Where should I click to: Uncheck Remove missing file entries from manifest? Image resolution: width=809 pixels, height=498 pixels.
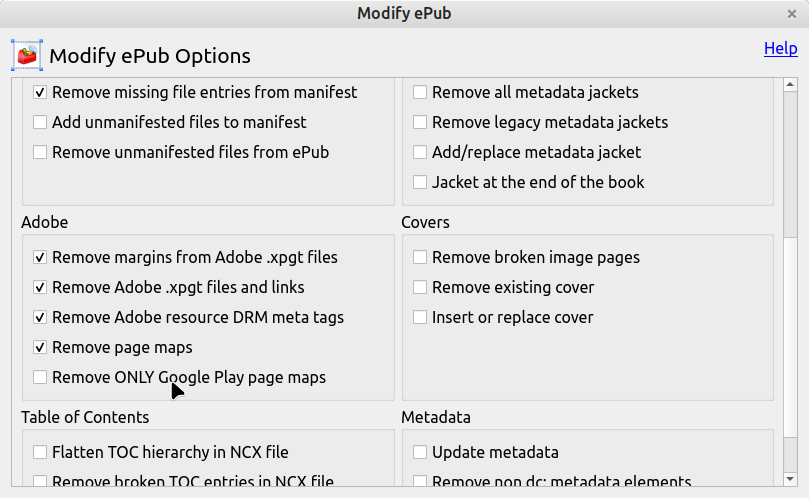(x=40, y=92)
